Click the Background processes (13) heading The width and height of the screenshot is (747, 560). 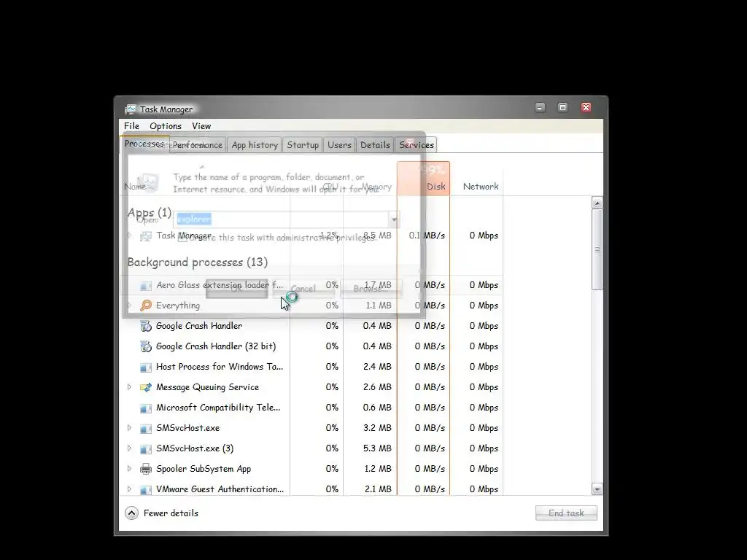click(197, 262)
